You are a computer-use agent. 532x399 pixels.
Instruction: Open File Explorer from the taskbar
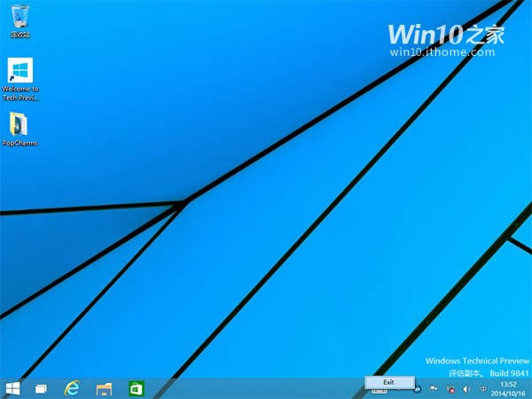[x=104, y=388]
